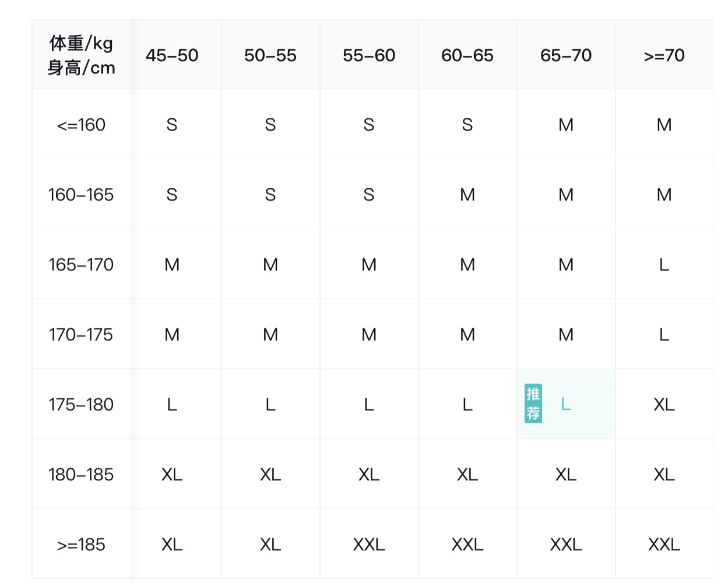Image resolution: width=728 pixels, height=583 pixels.
Task: Click the 160–165 height row label
Action: (x=82, y=195)
